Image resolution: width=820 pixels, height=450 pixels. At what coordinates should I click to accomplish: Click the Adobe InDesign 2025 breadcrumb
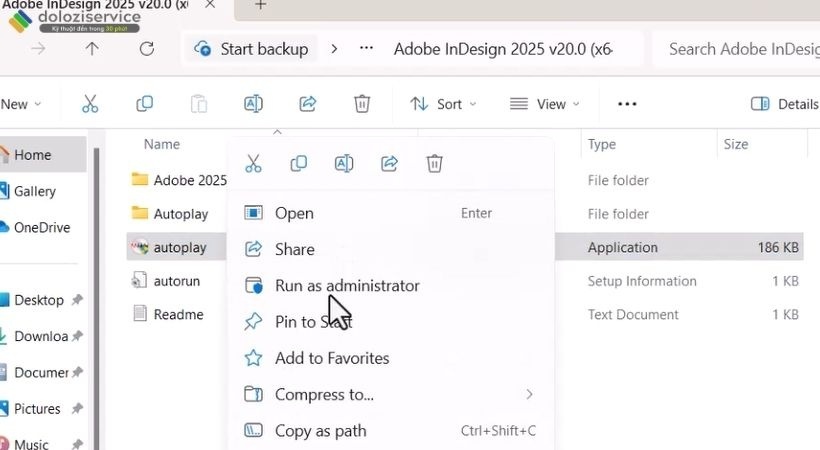[503, 49]
